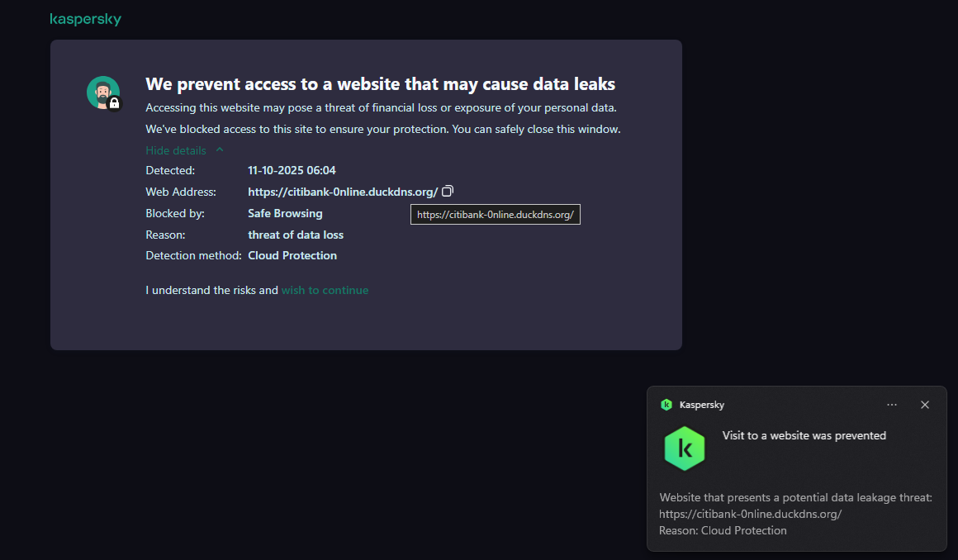
Task: Click the Reason: label in details
Action: [165, 235]
